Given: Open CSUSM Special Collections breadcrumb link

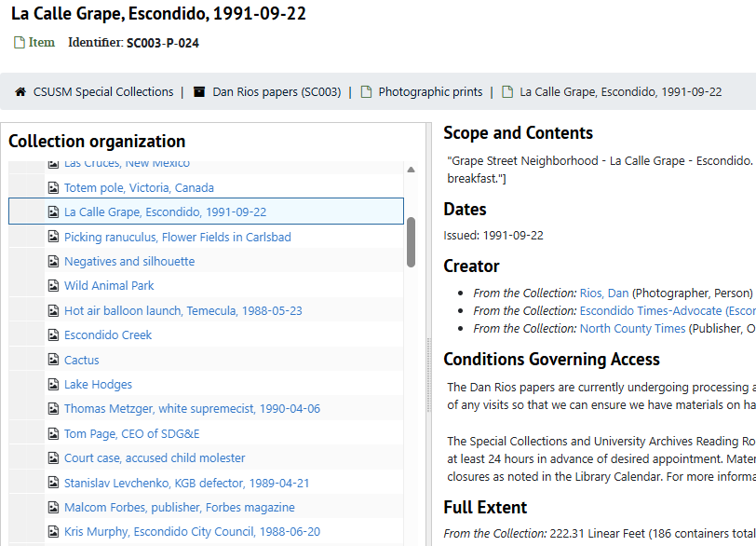Looking at the screenshot, I should [103, 91].
